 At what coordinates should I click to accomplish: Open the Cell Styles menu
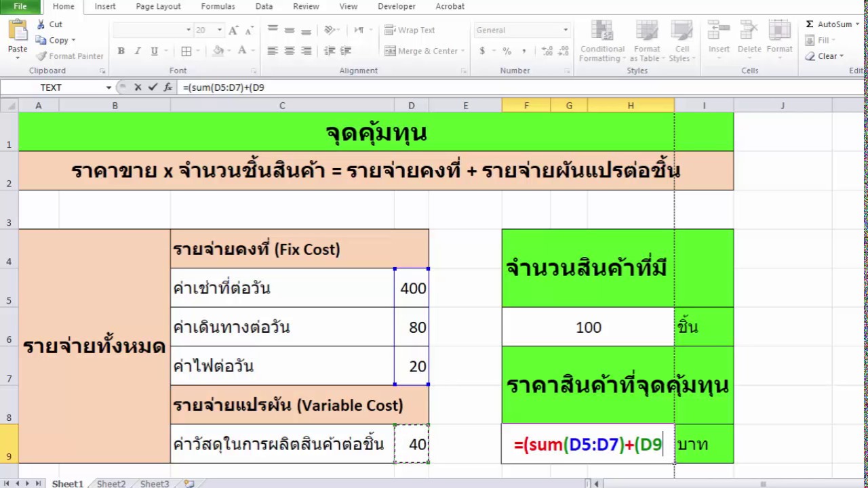coord(682,41)
